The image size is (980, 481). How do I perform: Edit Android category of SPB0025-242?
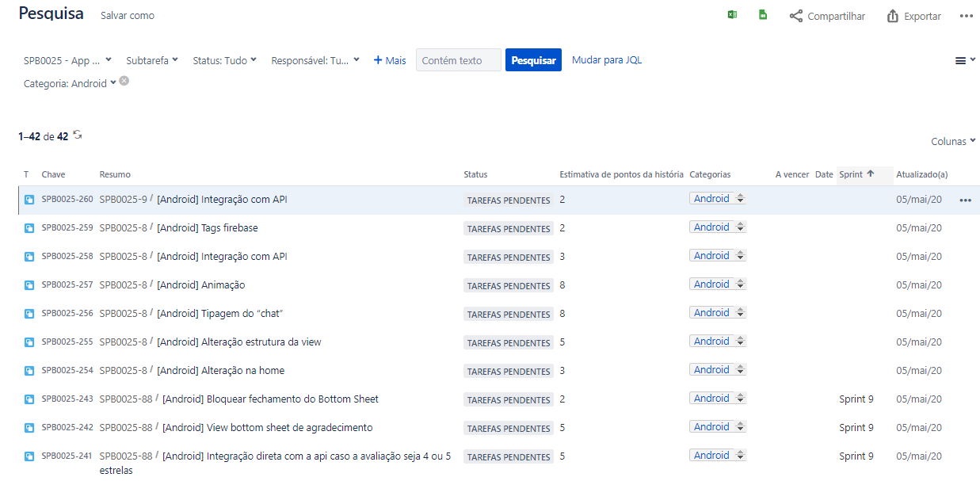coord(717,427)
